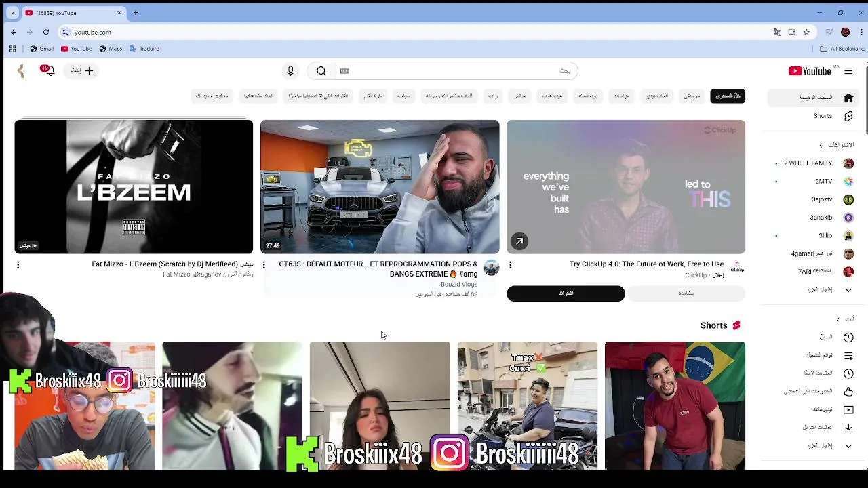Open 2 WHEEL FAMILY channel

[814, 163]
